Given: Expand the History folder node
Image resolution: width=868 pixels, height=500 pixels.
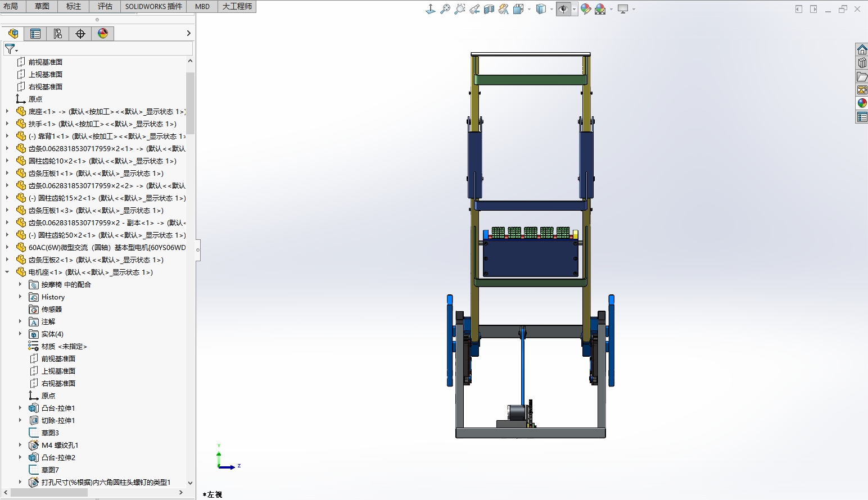Looking at the screenshot, I should 20,297.
